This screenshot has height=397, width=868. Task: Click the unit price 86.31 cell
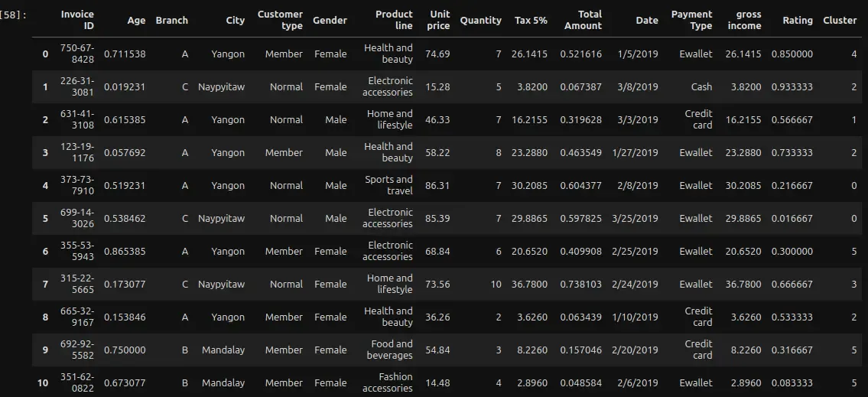437,185
